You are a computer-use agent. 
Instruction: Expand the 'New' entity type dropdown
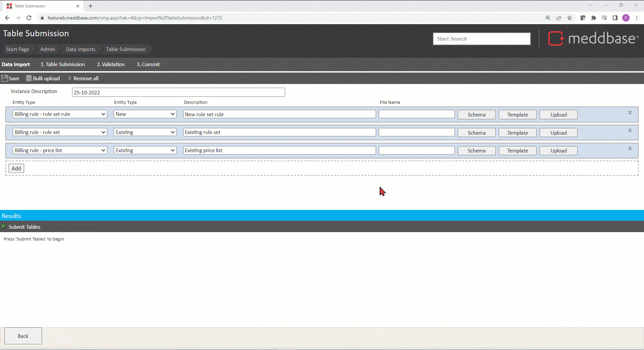tap(145, 114)
